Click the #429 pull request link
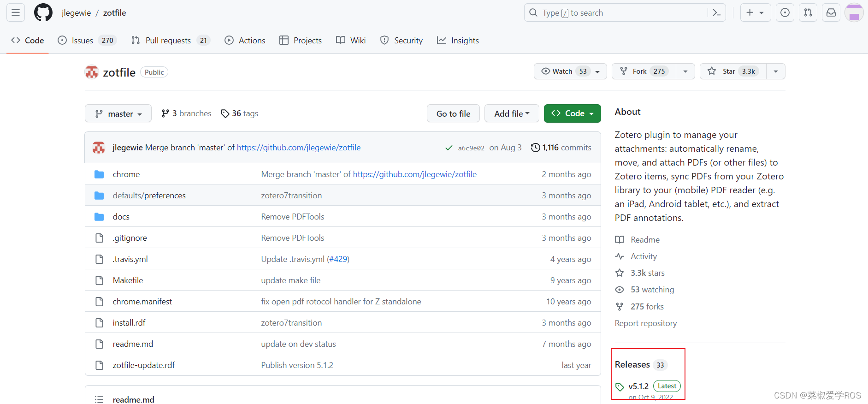Screen dimensions: 868x404 (x=338, y=259)
